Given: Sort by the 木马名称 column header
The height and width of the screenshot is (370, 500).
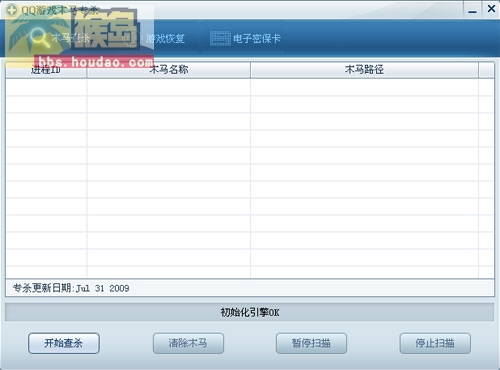Looking at the screenshot, I should tap(169, 70).
